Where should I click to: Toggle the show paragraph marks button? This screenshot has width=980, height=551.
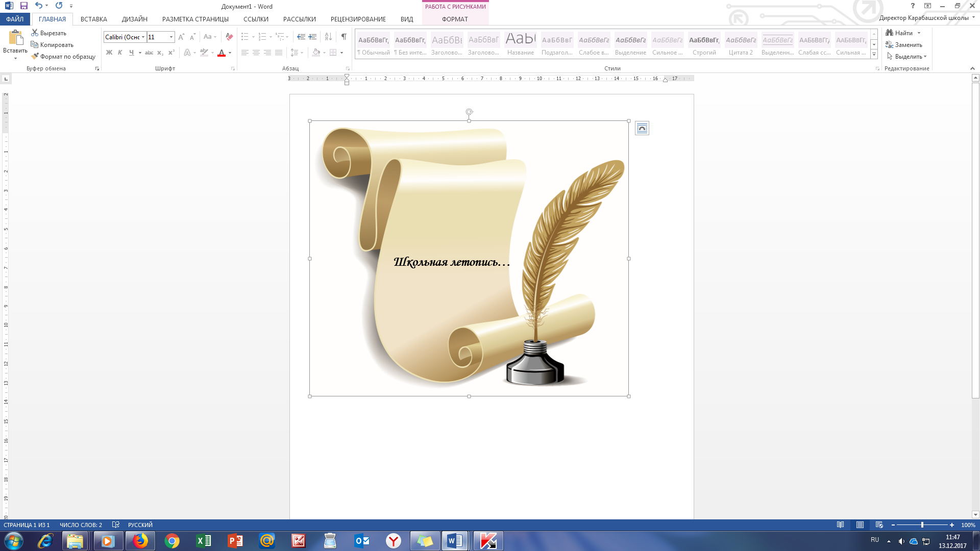tap(344, 37)
